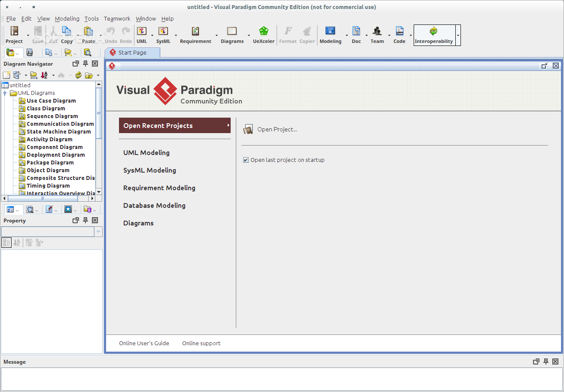Screen dimensions: 564x392
Task: Open the Teamwork menu
Action: coord(117,19)
